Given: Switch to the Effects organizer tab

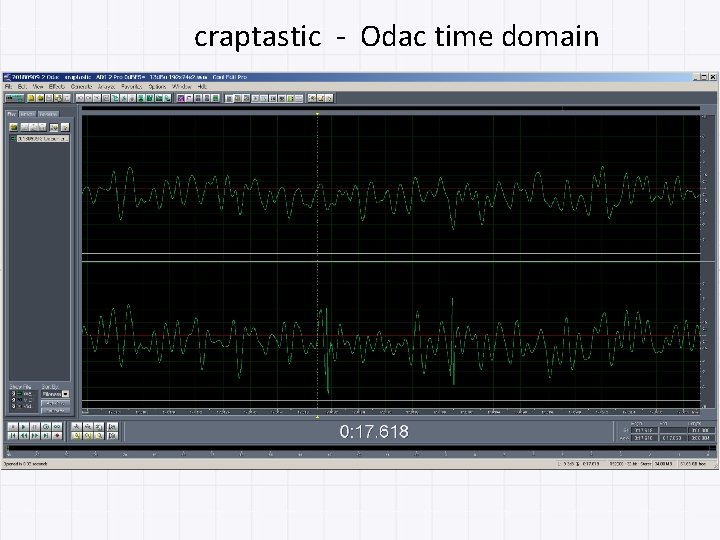Looking at the screenshot, I should (x=28, y=114).
